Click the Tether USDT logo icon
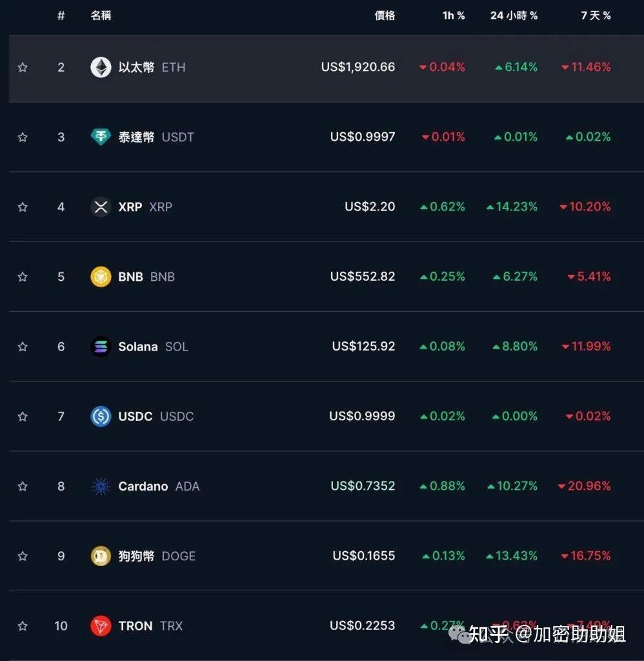 tap(101, 137)
